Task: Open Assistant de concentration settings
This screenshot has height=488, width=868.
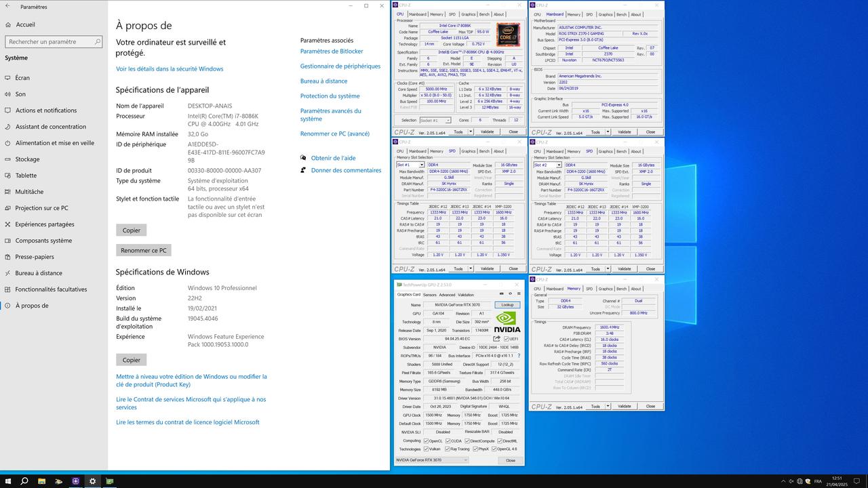Action: pos(54,127)
